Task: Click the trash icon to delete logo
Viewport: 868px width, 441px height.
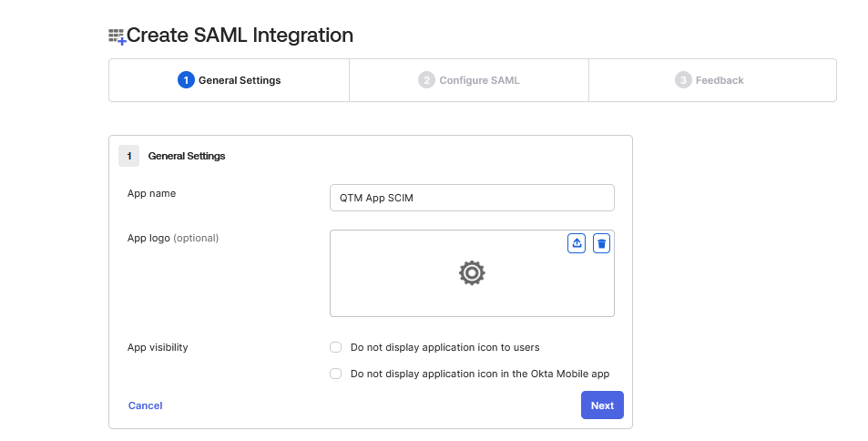Action: tap(601, 243)
